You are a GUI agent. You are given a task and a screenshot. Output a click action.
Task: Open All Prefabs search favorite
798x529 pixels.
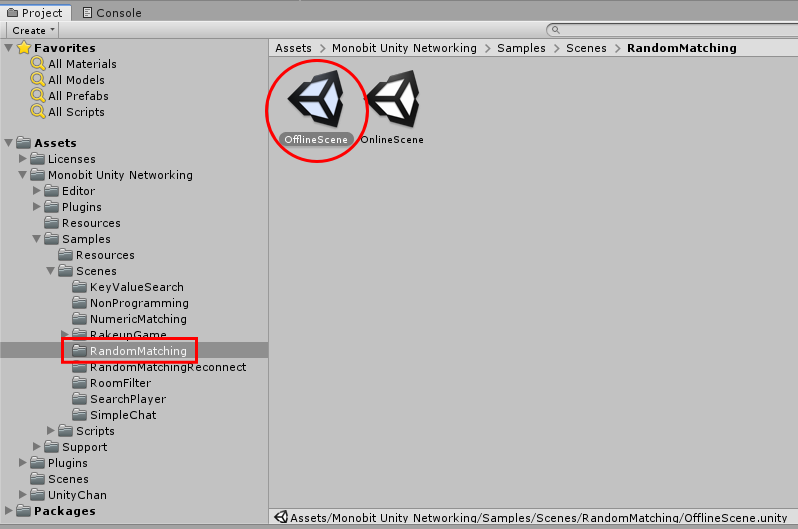(x=70, y=96)
